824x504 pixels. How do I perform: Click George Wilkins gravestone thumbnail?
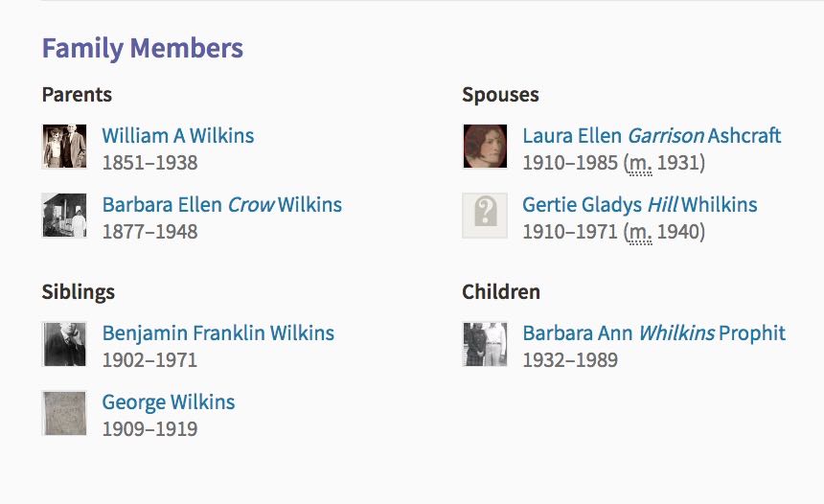point(64,413)
